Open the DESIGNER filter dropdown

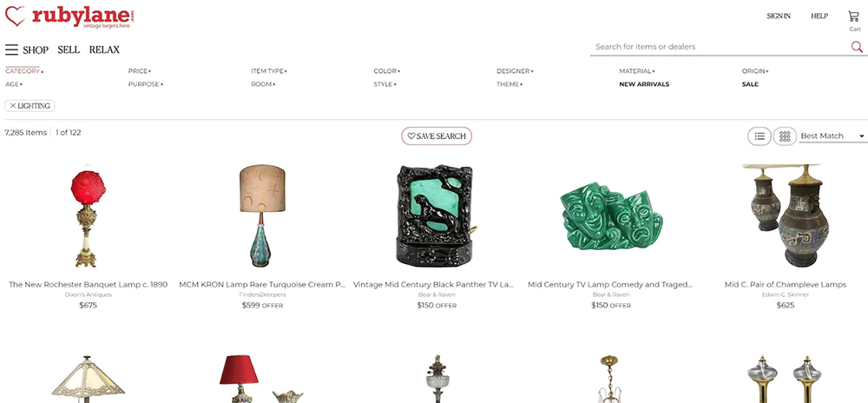[515, 71]
